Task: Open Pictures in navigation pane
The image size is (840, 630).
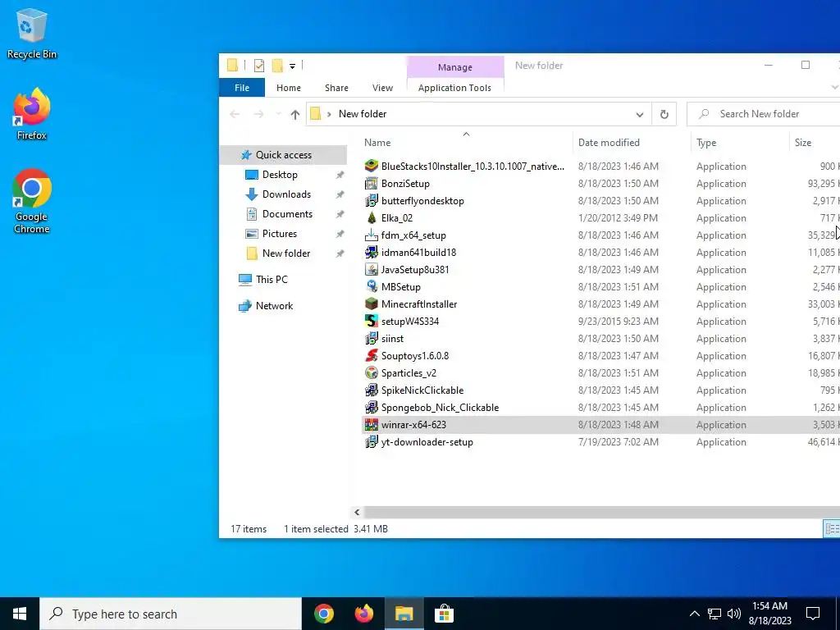Action: pyautogui.click(x=280, y=234)
